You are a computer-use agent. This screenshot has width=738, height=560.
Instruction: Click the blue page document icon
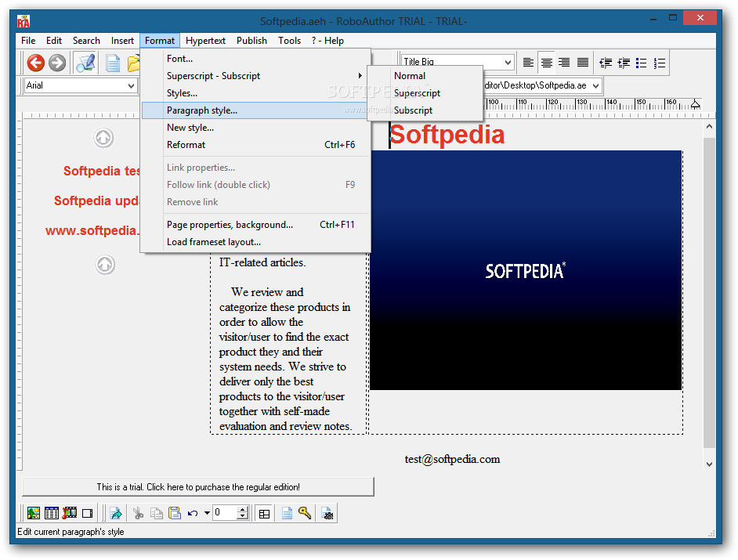287,513
